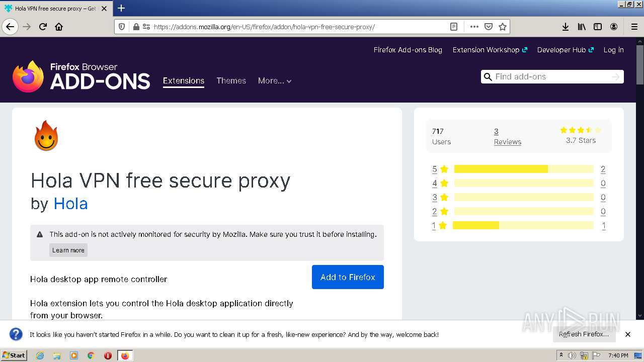Switch to the Extensions section

[x=184, y=81]
